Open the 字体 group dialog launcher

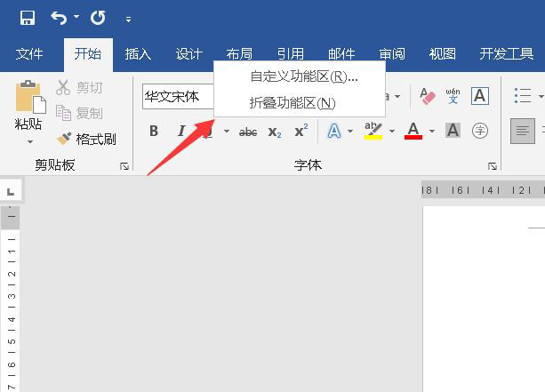coord(493,166)
